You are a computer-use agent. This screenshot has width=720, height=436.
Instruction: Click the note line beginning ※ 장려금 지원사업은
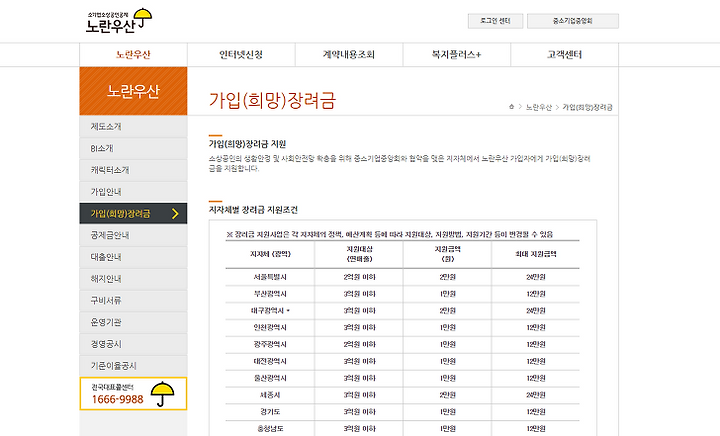[390, 234]
